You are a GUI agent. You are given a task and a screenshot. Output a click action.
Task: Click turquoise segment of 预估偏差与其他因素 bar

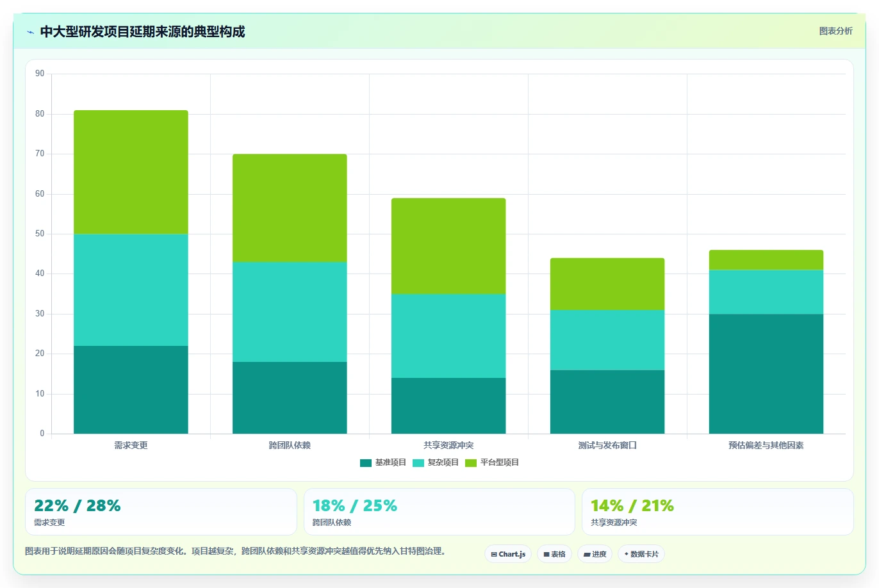pos(766,292)
